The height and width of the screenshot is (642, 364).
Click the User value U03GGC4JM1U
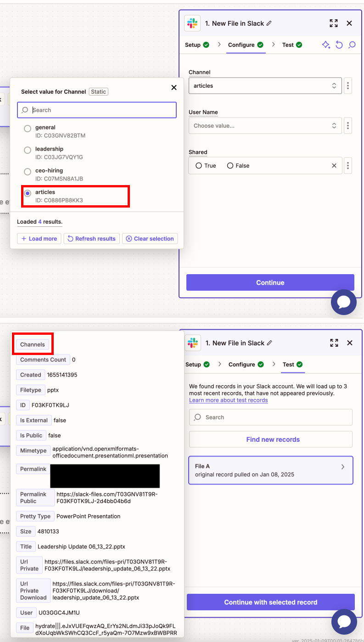point(60,613)
